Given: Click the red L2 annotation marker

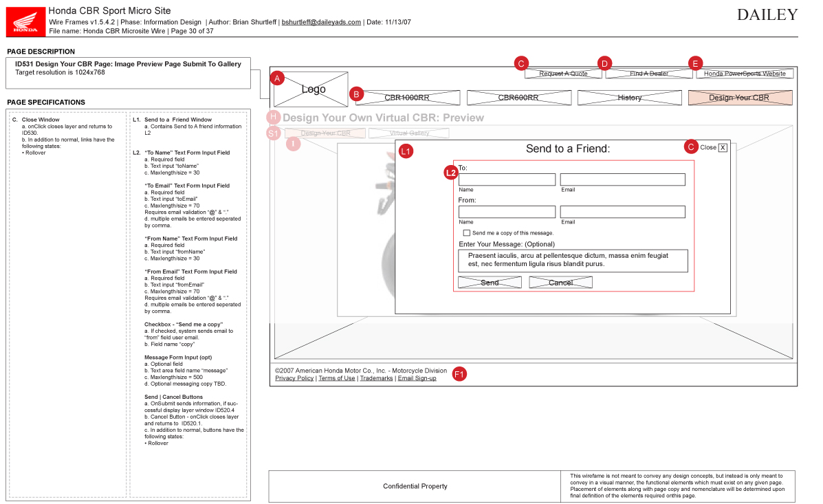Looking at the screenshot, I should pyautogui.click(x=451, y=173).
